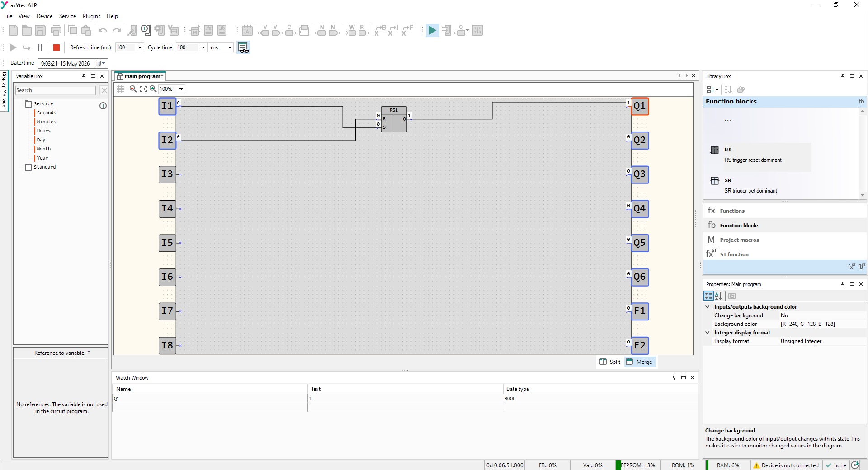The width and height of the screenshot is (868, 470).
Task: Click the Zoom out magnifier icon
Action: (x=133, y=89)
